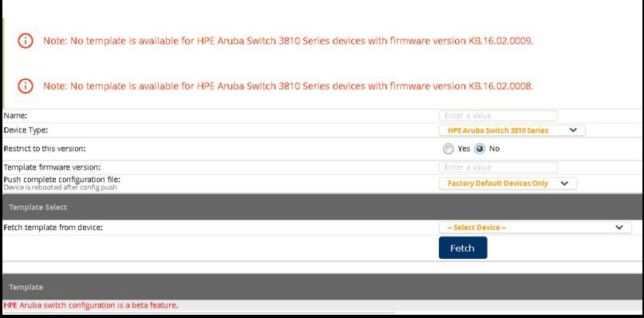Viewport: 644px width, 318px height.
Task: Click the Template section header bar
Action: [x=322, y=287]
